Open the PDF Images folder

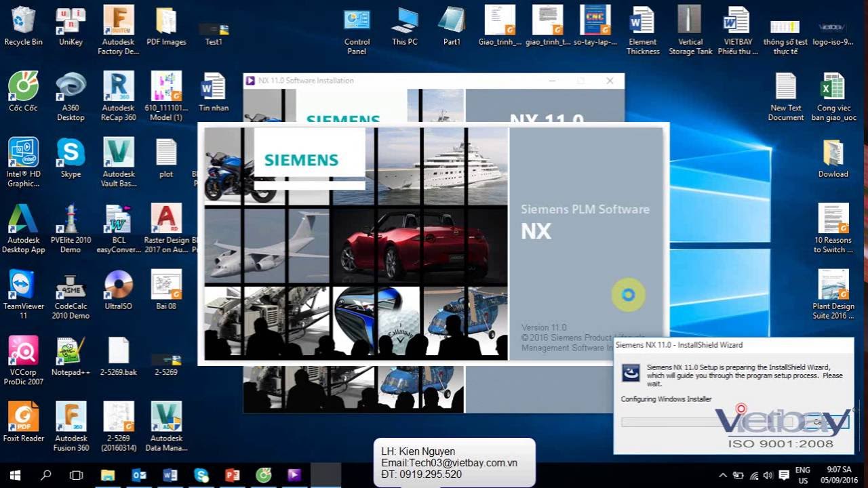click(166, 26)
